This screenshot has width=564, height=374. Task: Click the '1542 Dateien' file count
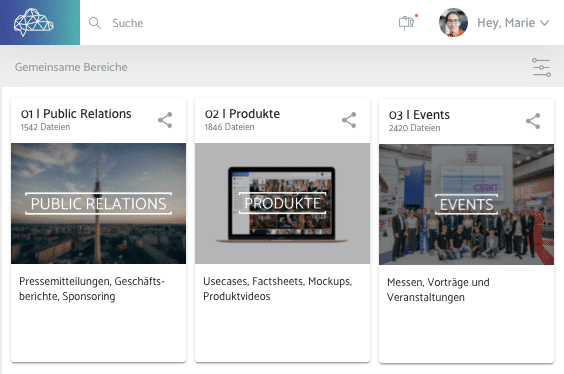(45, 127)
